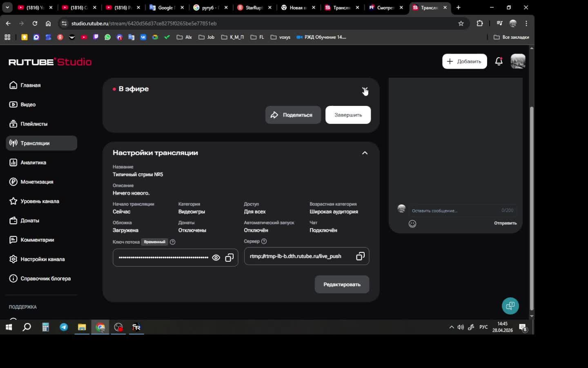Open Аналитика section
Screen dimensions: 588x368
[x=27, y=162]
